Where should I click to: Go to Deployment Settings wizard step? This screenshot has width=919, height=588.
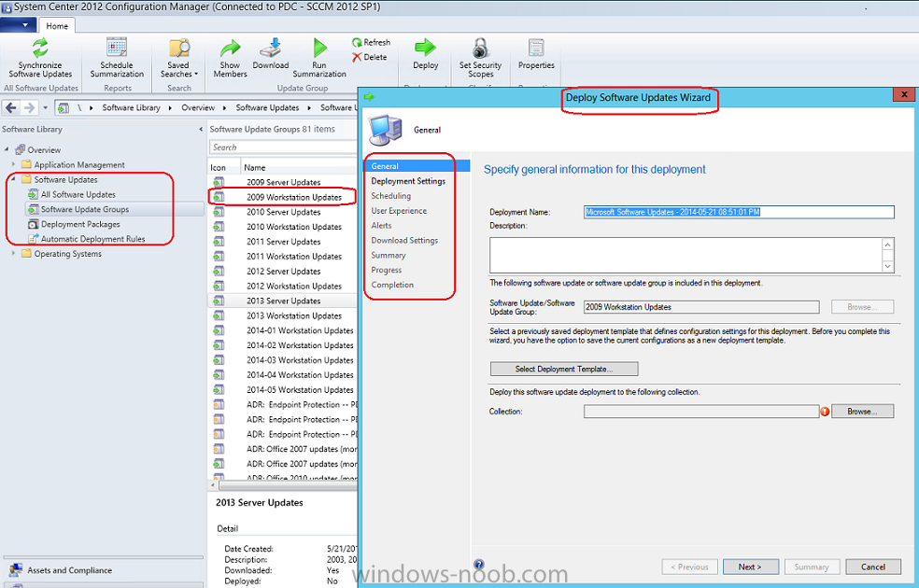coord(408,181)
